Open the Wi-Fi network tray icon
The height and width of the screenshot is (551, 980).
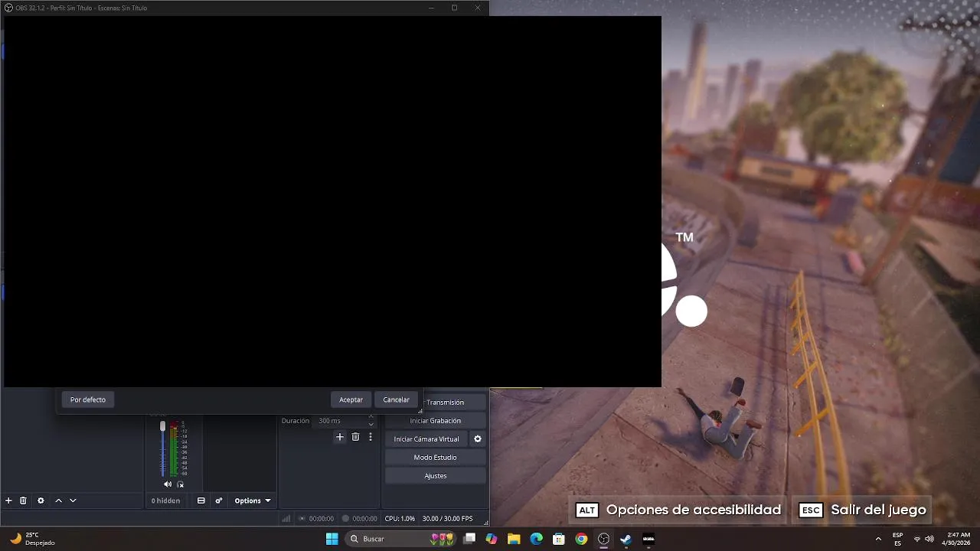917,539
